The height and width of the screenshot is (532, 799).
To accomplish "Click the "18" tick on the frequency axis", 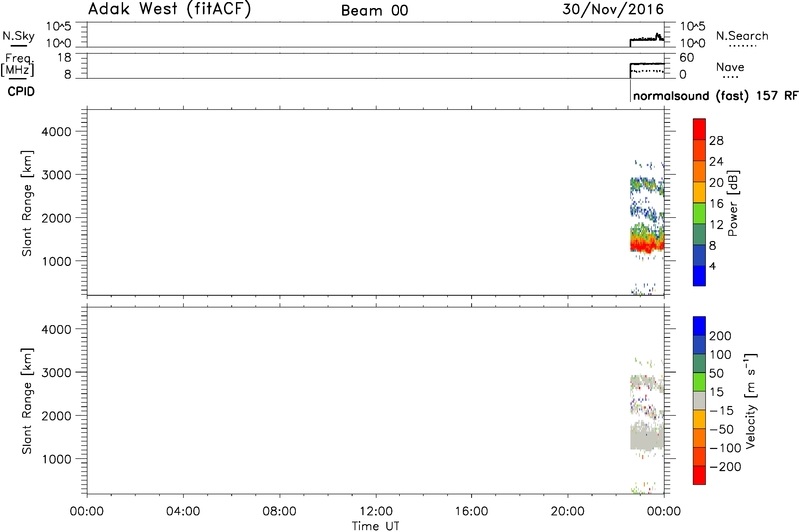I will point(64,58).
